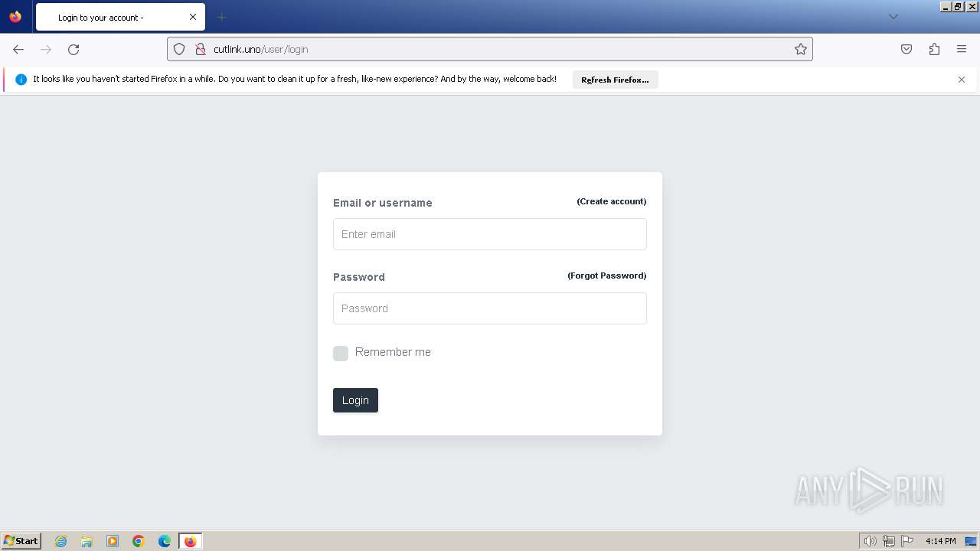The image size is (980, 551).
Task: Enable the Remember me checkbox
Action: pos(341,353)
